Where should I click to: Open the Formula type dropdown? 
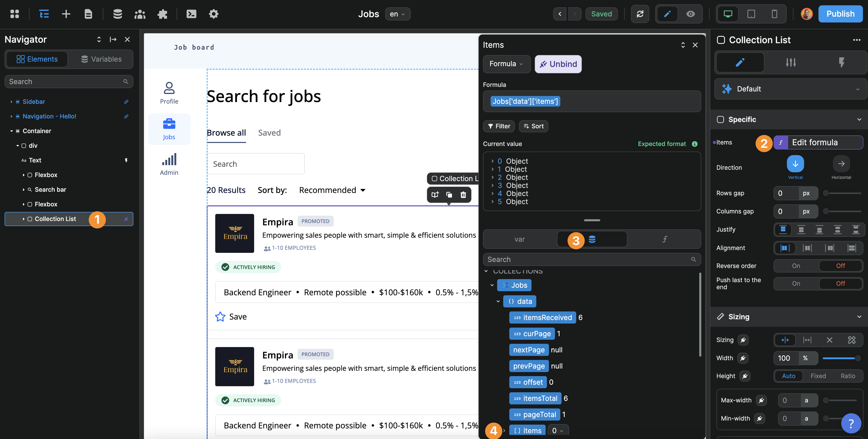point(506,64)
